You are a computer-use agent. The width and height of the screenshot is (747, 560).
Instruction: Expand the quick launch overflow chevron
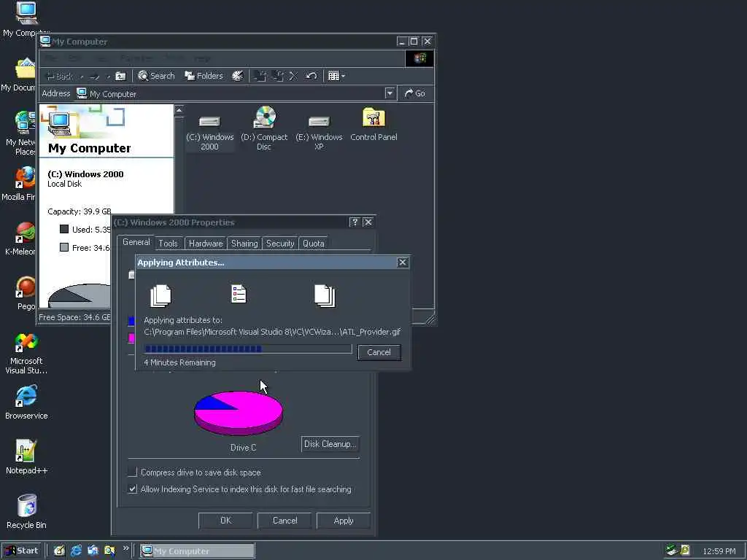(125, 548)
